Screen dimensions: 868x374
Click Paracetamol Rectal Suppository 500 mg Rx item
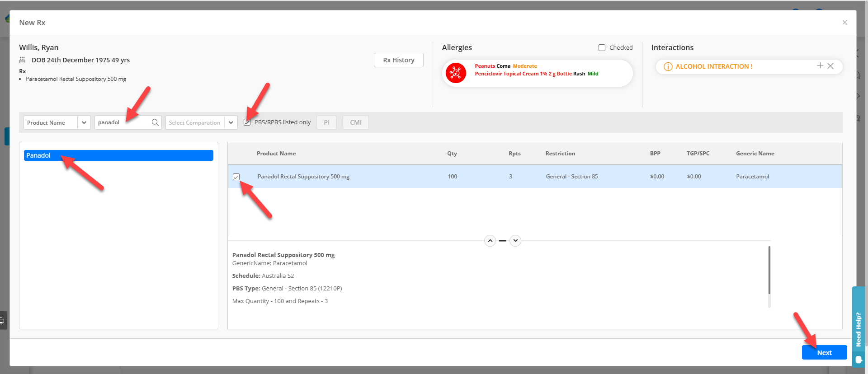pyautogui.click(x=76, y=79)
